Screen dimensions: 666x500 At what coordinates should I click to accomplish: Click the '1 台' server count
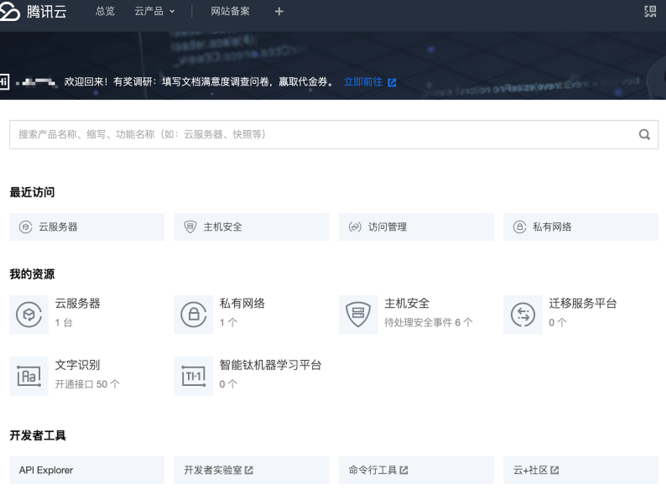click(64, 322)
